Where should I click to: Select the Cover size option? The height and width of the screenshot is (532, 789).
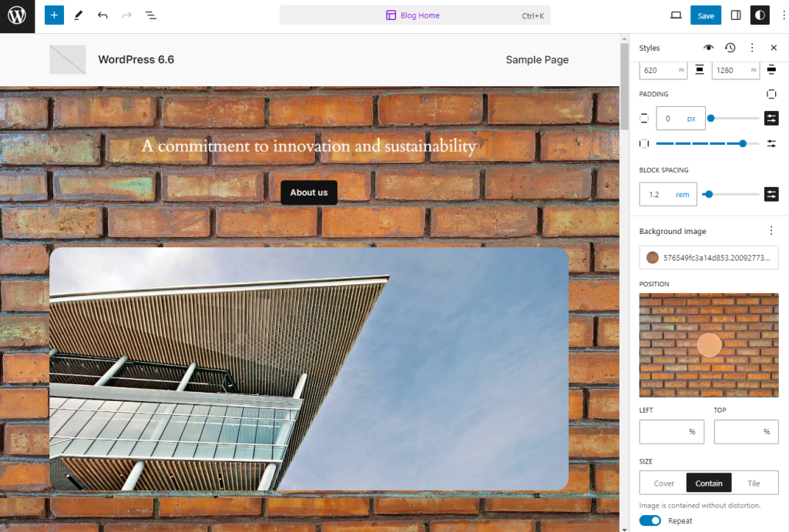tap(663, 483)
